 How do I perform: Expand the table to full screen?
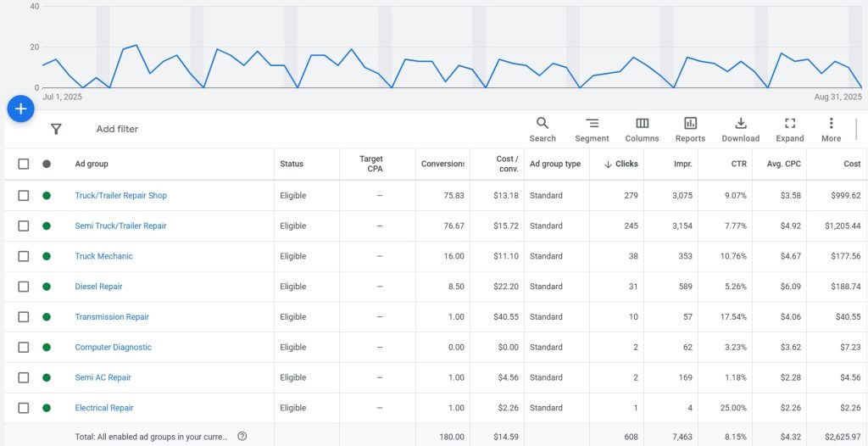point(789,129)
